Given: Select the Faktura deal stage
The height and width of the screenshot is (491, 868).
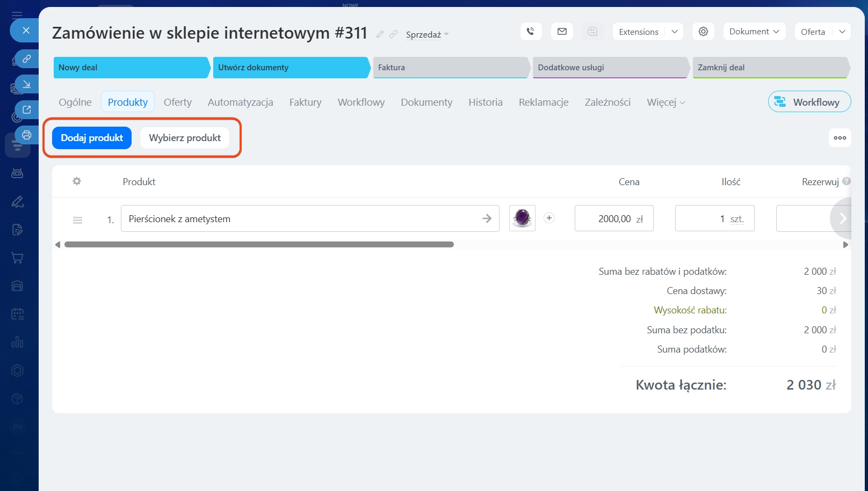Looking at the screenshot, I should click(x=450, y=68).
